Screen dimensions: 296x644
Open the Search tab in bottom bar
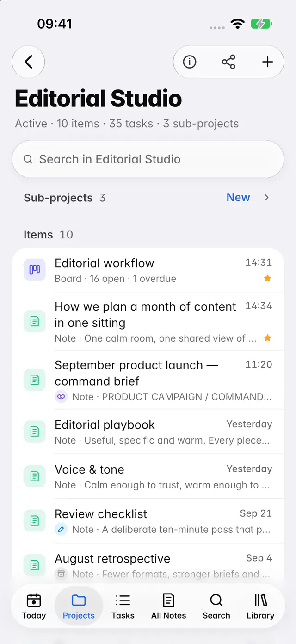pyautogui.click(x=216, y=606)
